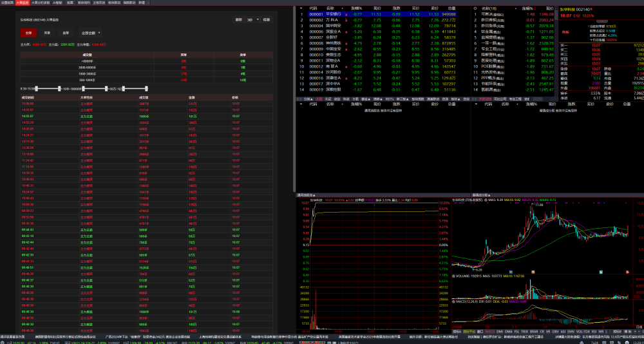Click the 模板 template button
The width and height of the screenshot is (644, 344).
coord(627,332)
